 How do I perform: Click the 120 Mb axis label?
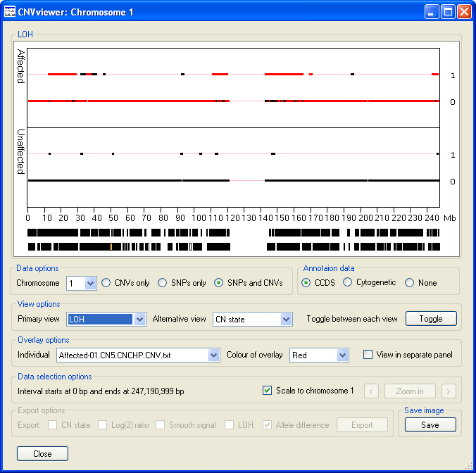232,217
